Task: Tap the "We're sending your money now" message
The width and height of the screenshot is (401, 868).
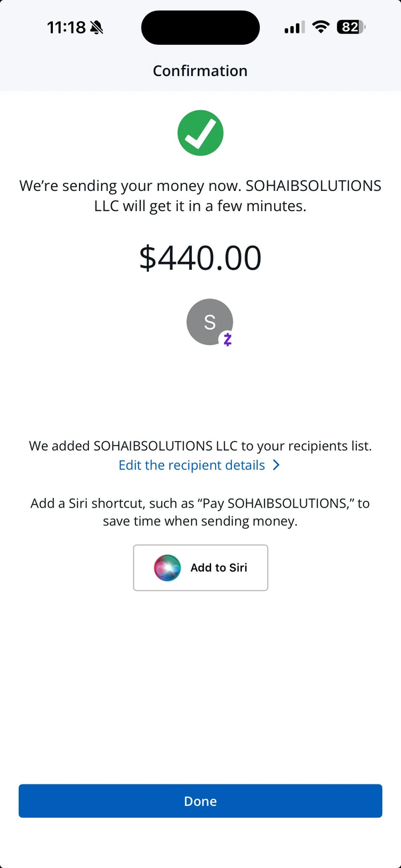Action: (x=200, y=196)
